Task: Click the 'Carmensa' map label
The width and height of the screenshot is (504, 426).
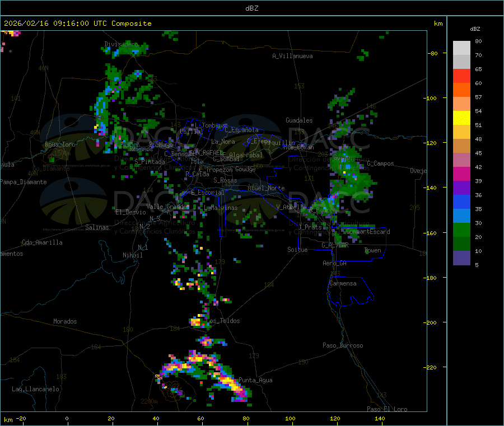Action: point(343,283)
